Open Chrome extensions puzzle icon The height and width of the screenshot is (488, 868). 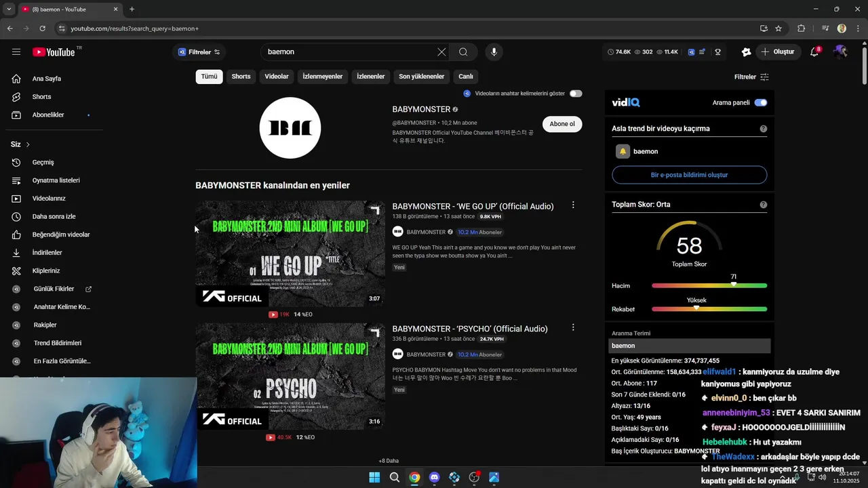click(802, 28)
